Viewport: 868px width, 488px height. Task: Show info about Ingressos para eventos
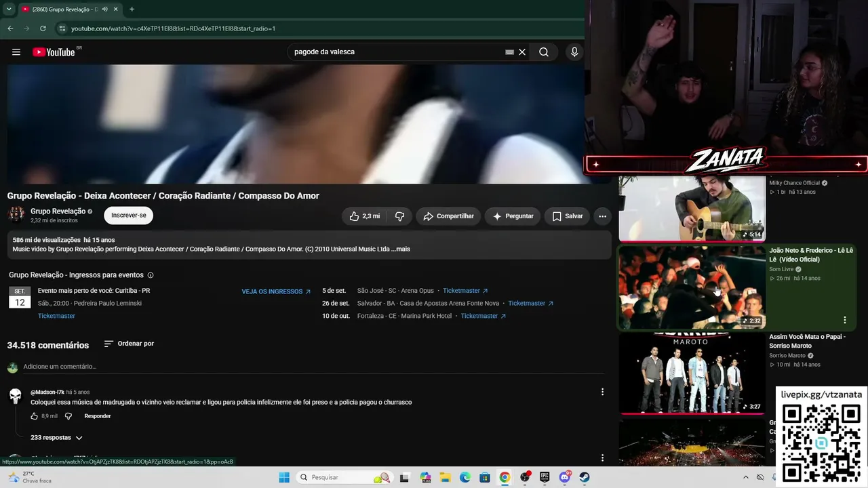[151, 275]
